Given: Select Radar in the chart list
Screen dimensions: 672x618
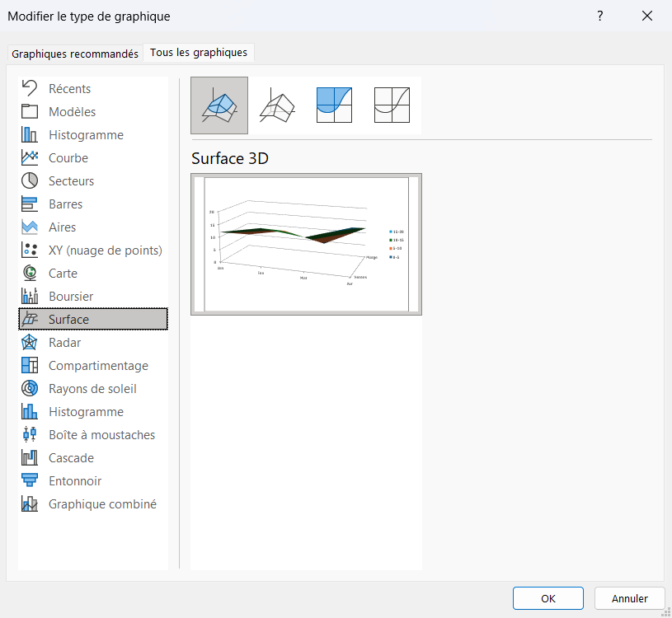Looking at the screenshot, I should pos(64,343).
